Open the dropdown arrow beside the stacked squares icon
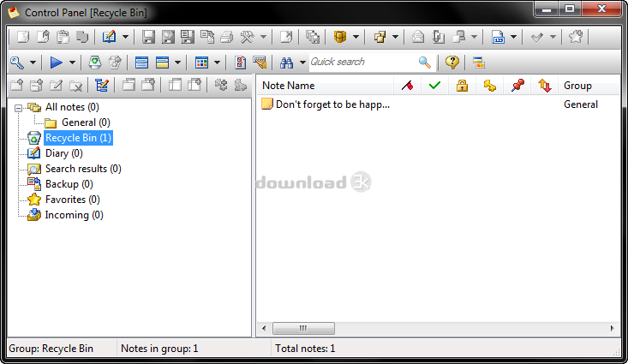The height and width of the screenshot is (364, 628). (x=395, y=37)
